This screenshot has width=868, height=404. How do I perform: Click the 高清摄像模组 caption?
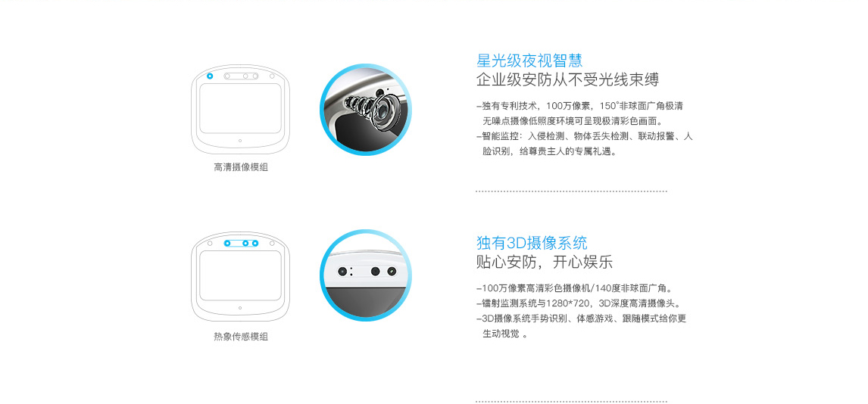click(x=241, y=167)
